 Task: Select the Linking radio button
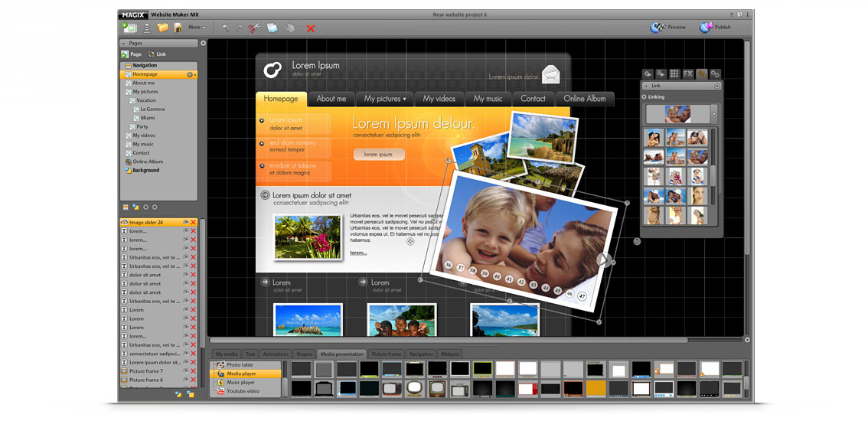pyautogui.click(x=644, y=97)
